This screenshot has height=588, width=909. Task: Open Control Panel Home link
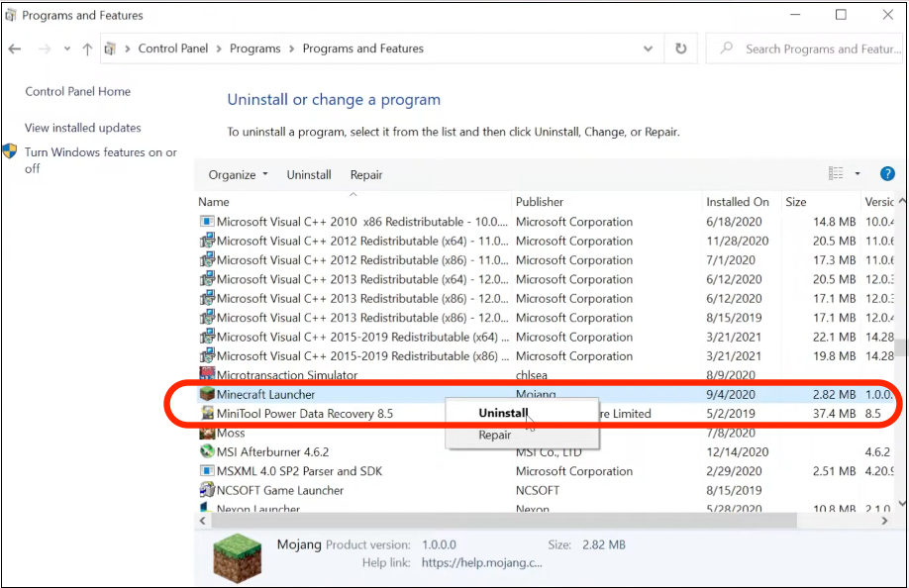pyautogui.click(x=77, y=91)
